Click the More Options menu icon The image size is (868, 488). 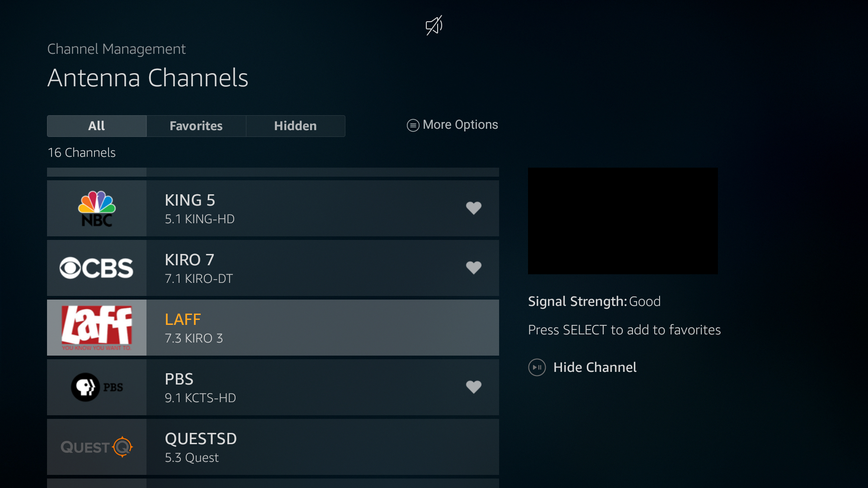click(x=413, y=125)
